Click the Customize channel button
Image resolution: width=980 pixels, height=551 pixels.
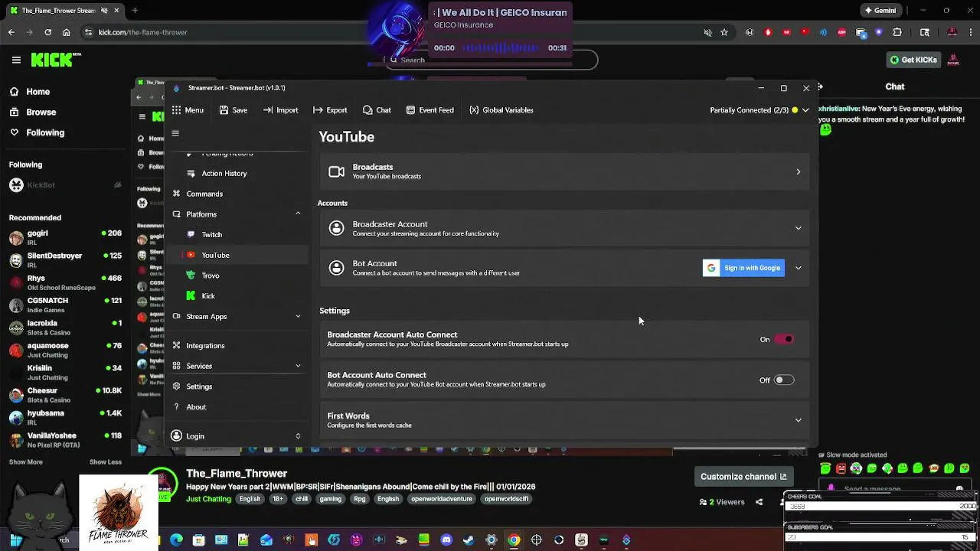pos(743,477)
